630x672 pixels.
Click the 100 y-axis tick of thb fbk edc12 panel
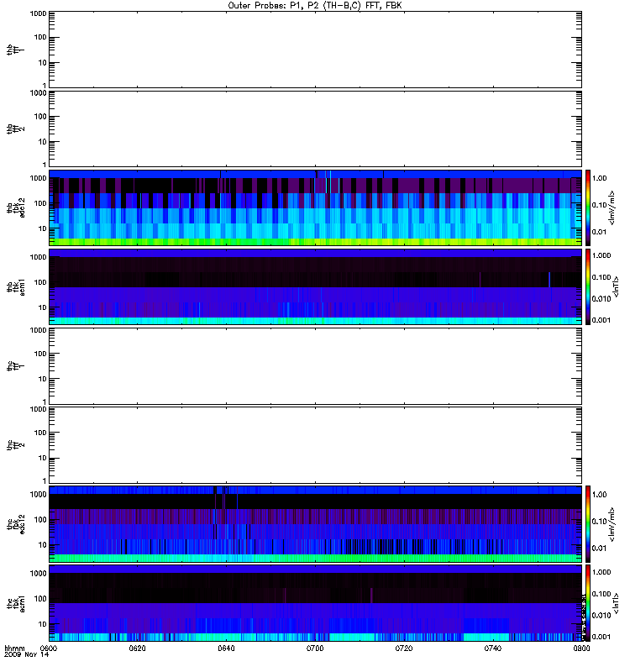coord(40,203)
